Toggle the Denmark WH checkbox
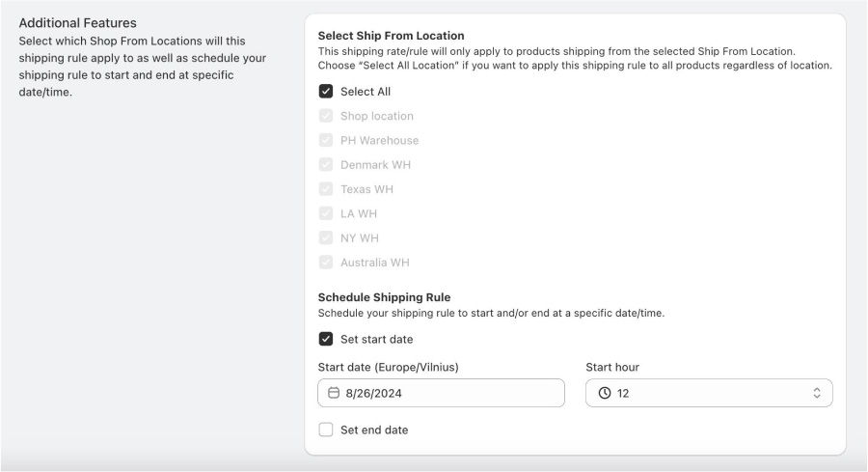 click(326, 164)
